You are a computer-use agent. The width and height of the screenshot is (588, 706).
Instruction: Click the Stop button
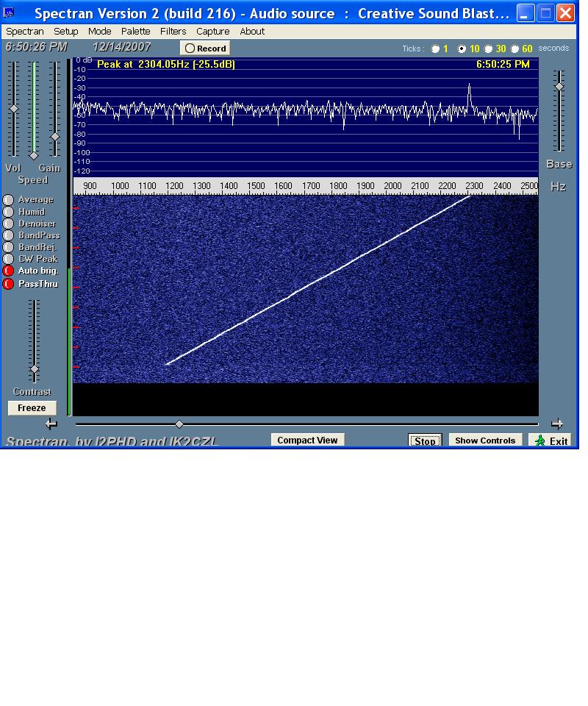click(x=425, y=441)
